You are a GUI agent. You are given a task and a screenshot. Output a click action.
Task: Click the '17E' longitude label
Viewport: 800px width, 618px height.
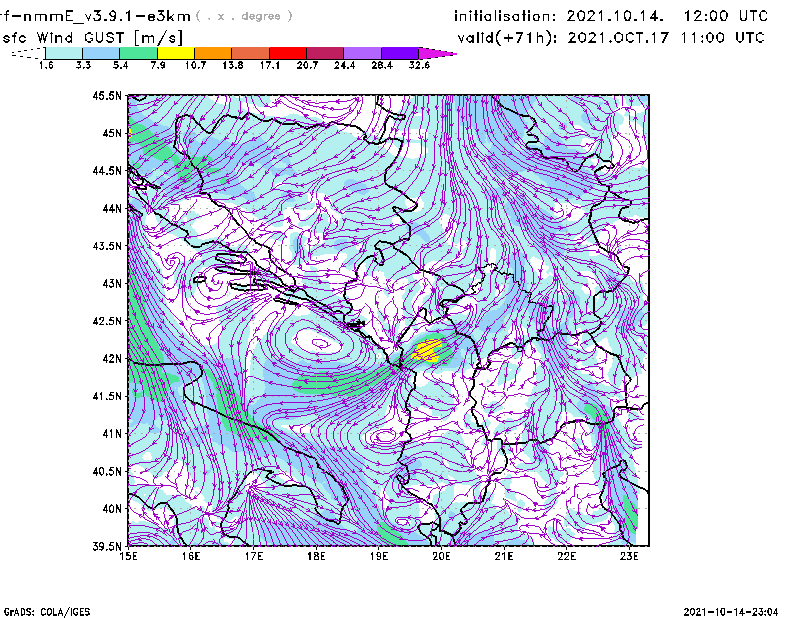254,556
